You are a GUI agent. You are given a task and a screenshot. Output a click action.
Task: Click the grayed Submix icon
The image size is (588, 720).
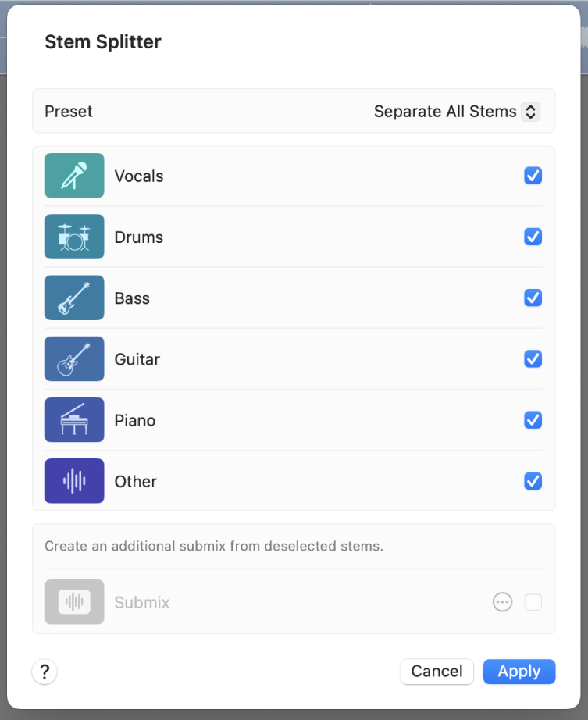tap(74, 602)
